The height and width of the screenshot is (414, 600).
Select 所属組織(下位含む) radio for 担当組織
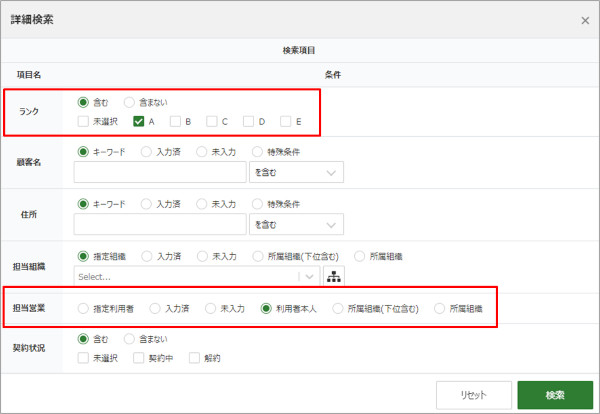(x=258, y=256)
